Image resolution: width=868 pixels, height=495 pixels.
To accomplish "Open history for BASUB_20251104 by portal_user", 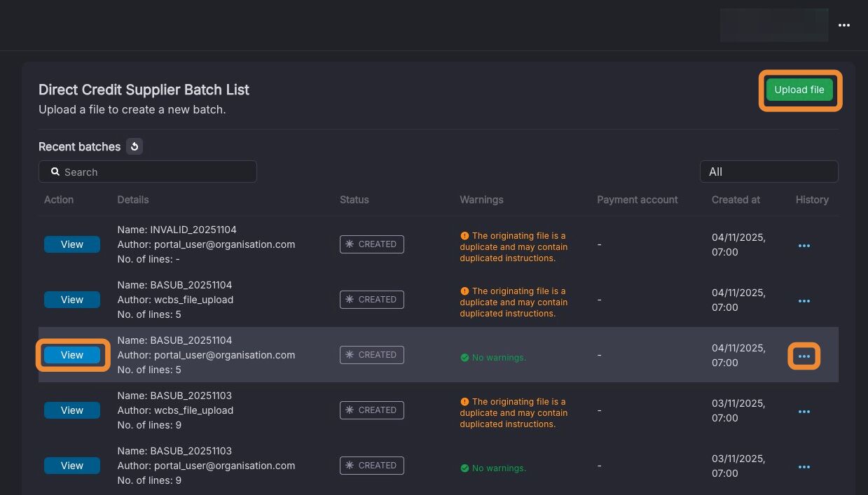I will (x=804, y=356).
